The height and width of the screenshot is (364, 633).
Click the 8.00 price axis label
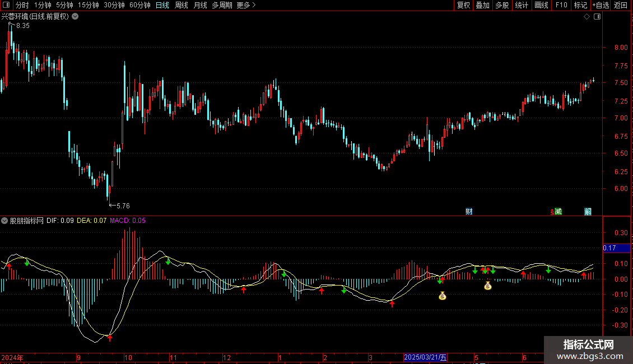pyautogui.click(x=621, y=48)
